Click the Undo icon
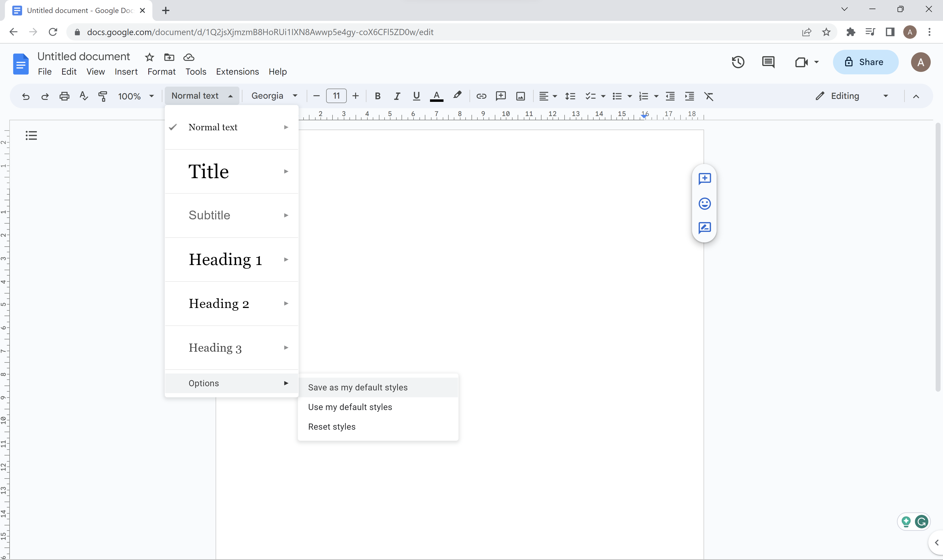 (x=26, y=96)
